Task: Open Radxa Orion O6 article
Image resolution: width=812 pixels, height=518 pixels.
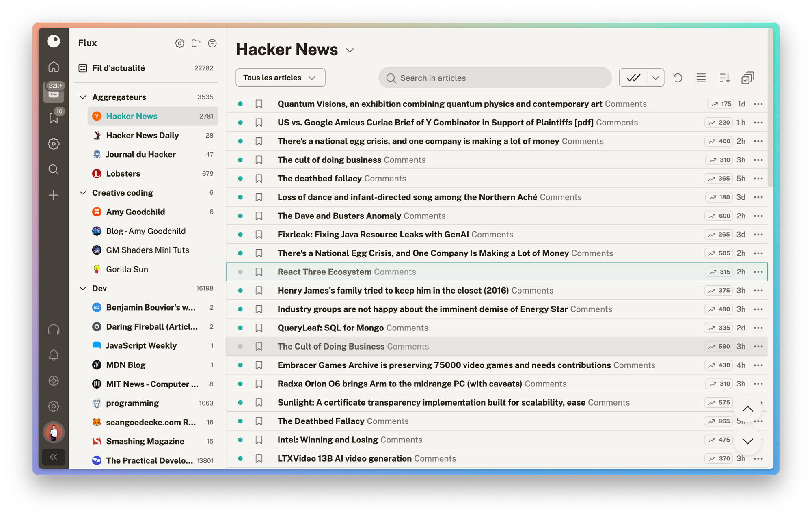Action: (x=400, y=384)
